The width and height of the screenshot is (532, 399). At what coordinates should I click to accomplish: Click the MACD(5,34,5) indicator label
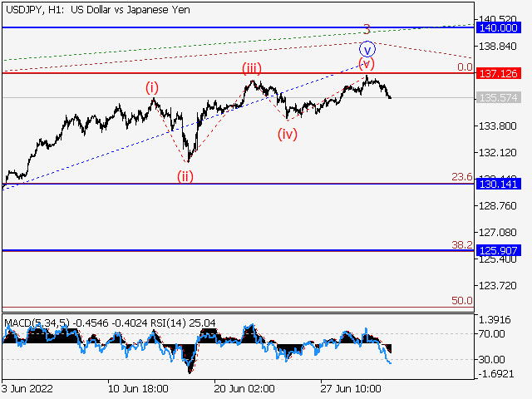point(37,323)
